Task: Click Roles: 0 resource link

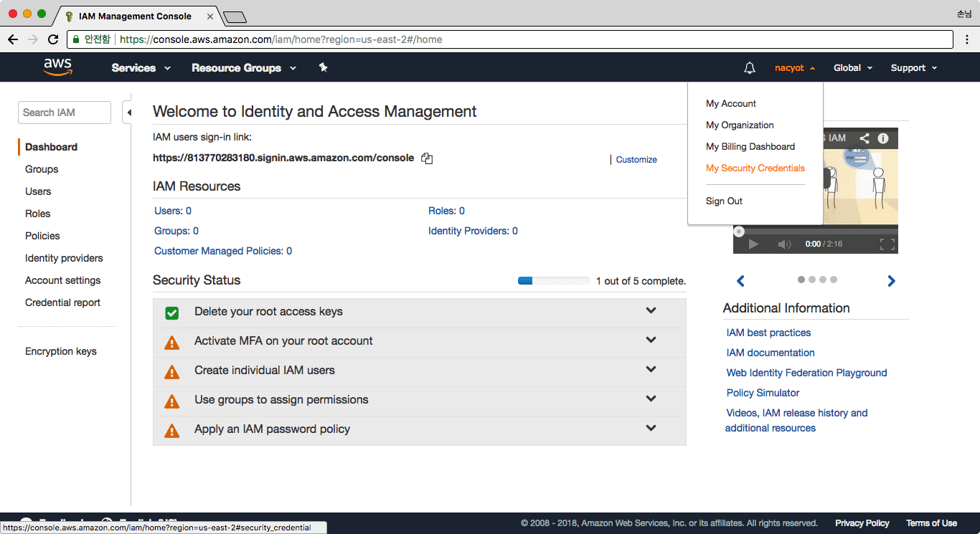Action: (x=446, y=211)
